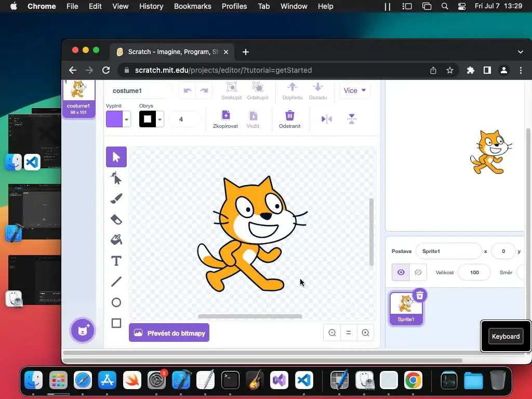Screen dimensions: 532x399
Task: Click Dozadu send backward icon
Action: 318,87
